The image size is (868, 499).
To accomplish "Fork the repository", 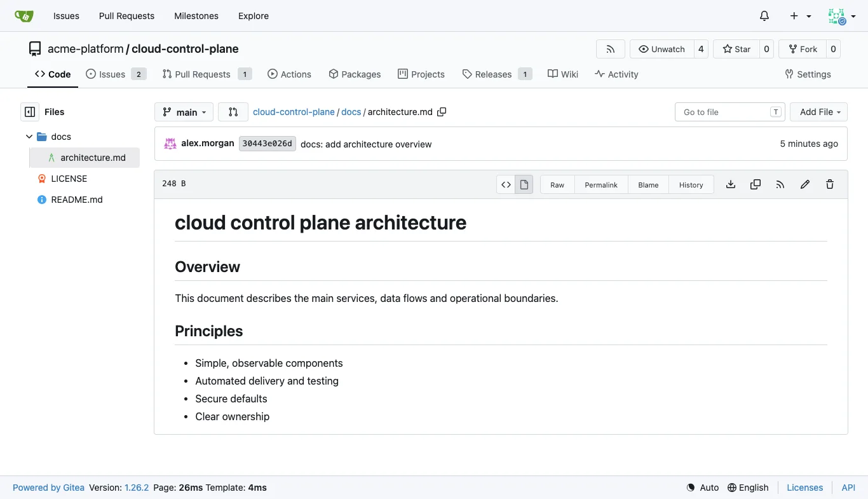I will 803,49.
